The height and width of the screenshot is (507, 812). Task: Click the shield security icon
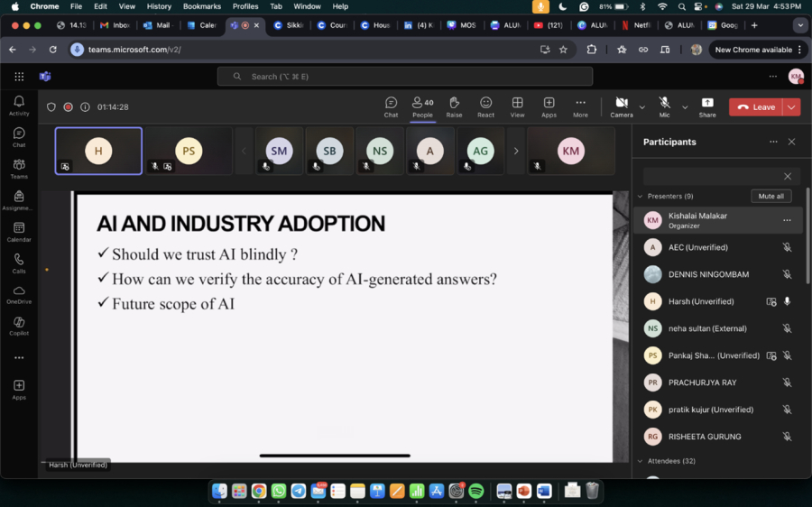51,107
